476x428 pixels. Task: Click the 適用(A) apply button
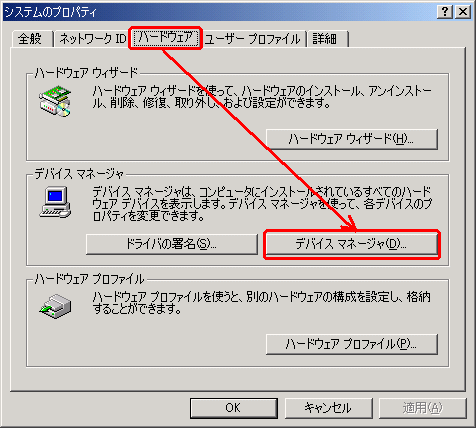click(423, 408)
